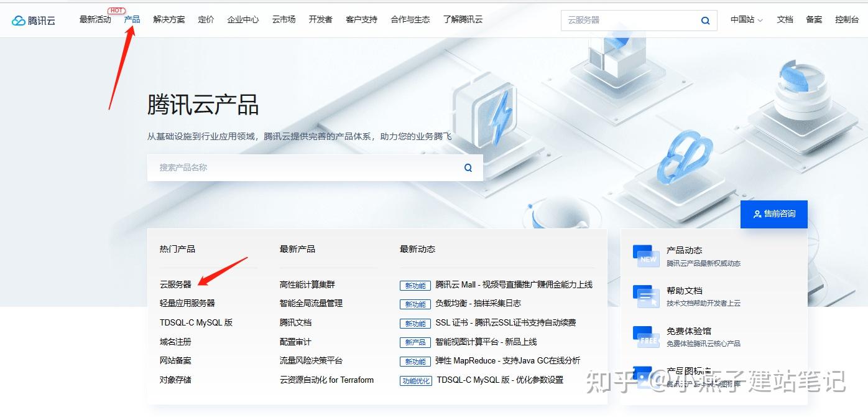
Task: Open 弹性 MapReduce Java GC news item
Action: coord(507,360)
